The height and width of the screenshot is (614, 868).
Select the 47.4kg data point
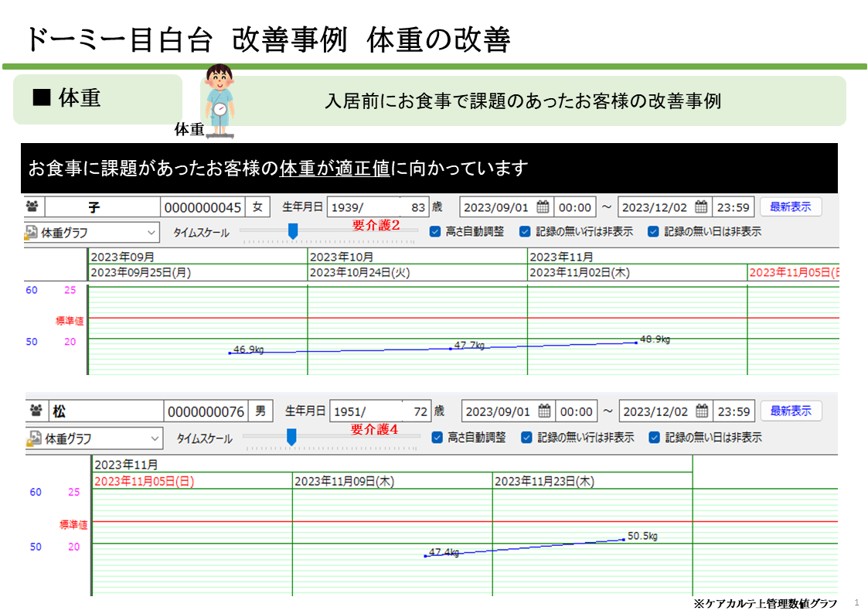click(425, 556)
